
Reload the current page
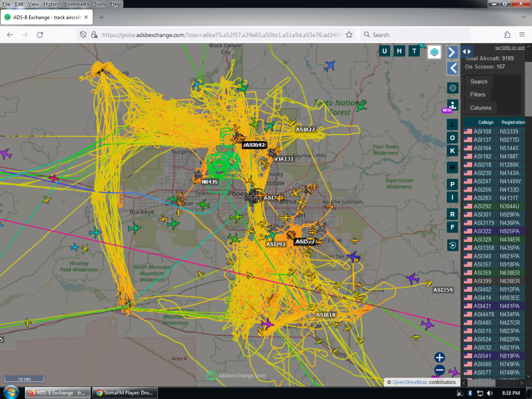(x=40, y=35)
